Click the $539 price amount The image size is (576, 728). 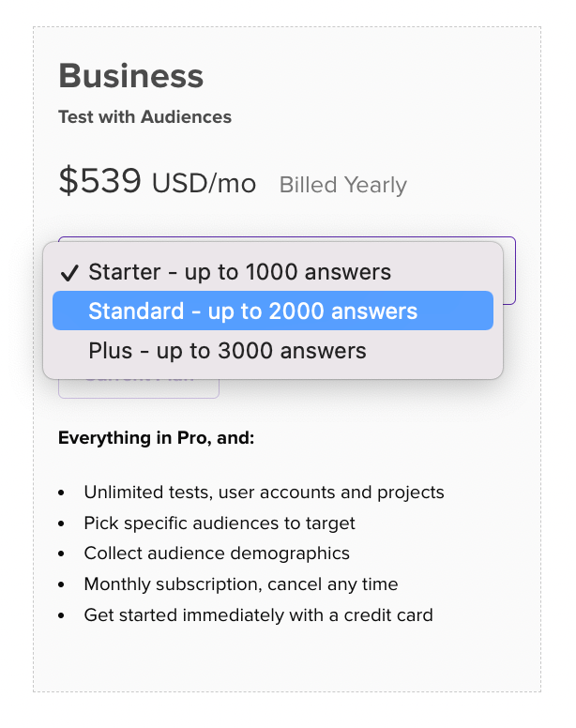click(99, 181)
